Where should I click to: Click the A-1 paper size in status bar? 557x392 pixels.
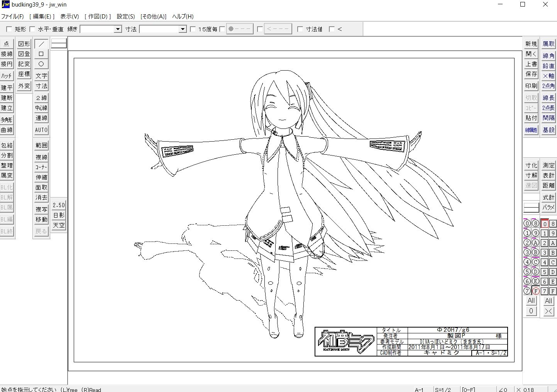coord(419,389)
